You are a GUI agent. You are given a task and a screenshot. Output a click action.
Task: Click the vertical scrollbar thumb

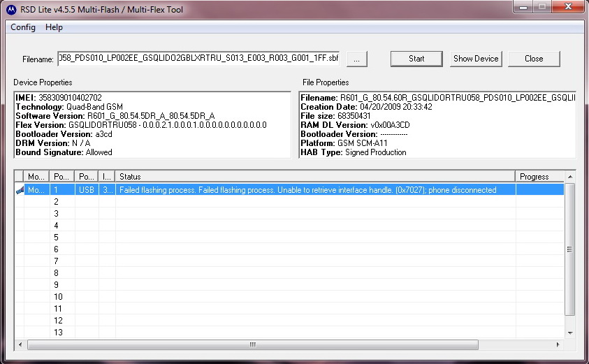tap(570, 249)
